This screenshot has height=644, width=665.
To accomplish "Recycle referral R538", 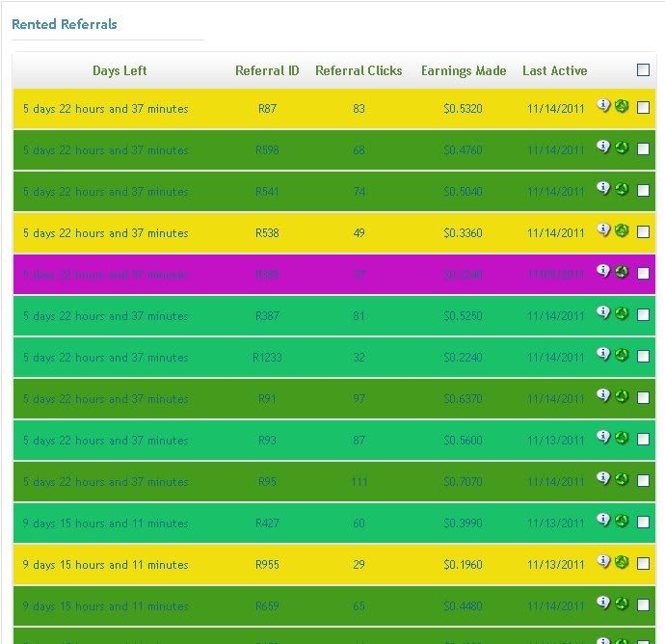I will click(622, 230).
